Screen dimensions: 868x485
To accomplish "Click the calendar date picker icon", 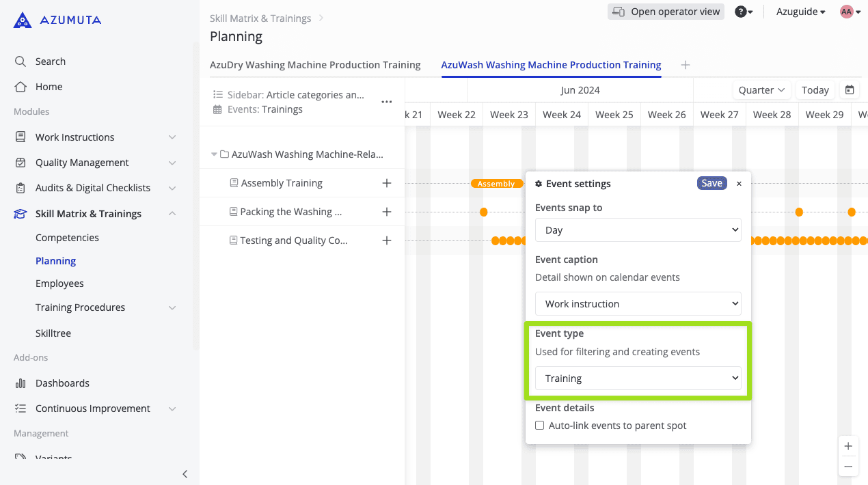I will click(x=850, y=90).
